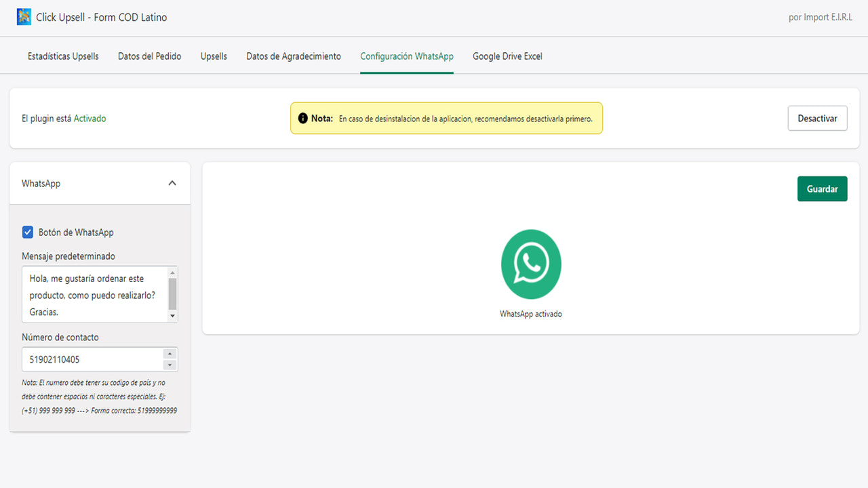Click the green Guardar button
The height and width of the screenshot is (488, 868).
(x=822, y=188)
